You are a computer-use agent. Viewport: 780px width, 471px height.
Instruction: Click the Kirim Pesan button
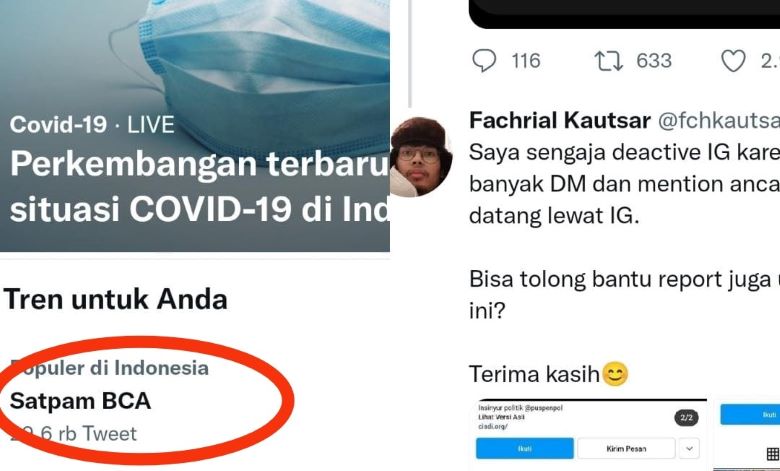[x=626, y=448]
